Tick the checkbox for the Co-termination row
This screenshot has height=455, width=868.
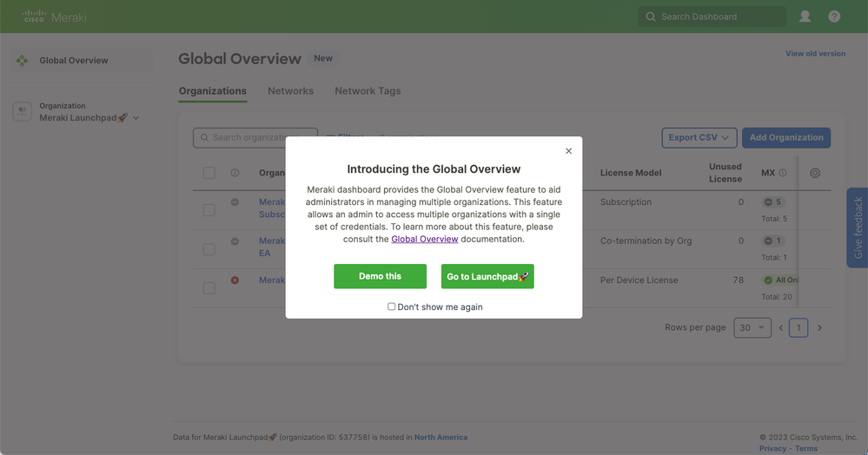pos(209,249)
